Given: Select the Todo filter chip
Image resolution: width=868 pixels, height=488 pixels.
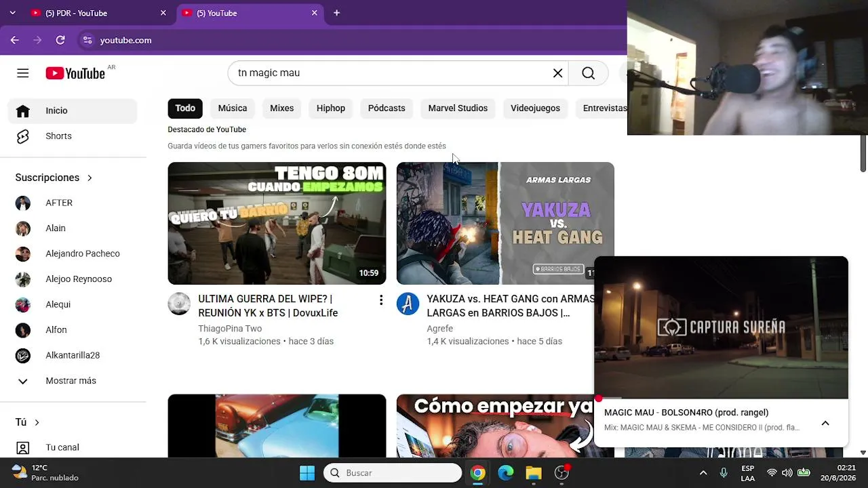Looking at the screenshot, I should coord(185,108).
